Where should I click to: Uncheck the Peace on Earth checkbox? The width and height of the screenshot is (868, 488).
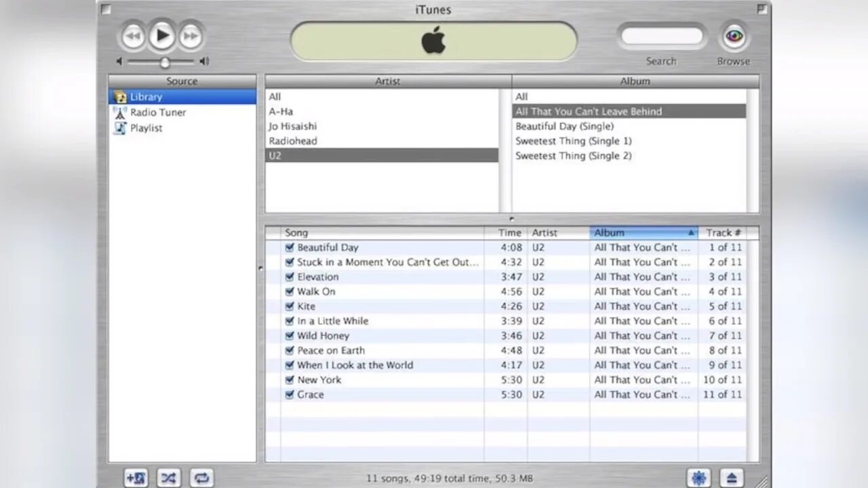coord(290,350)
